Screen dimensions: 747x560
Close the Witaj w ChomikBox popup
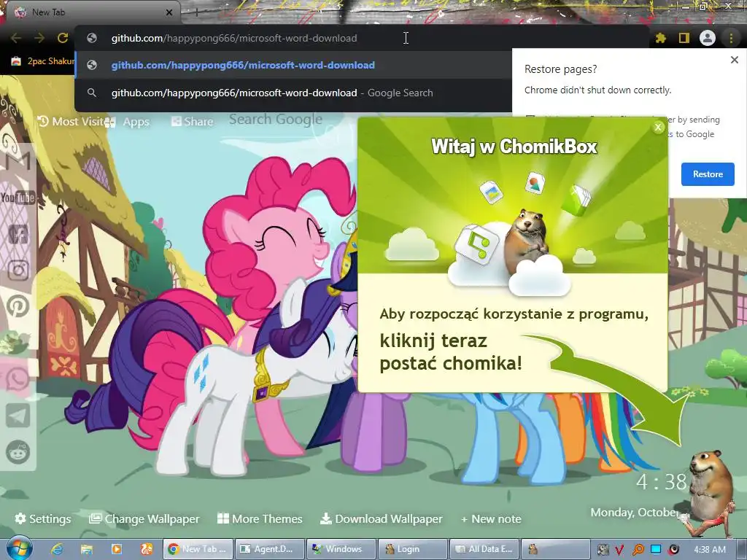click(658, 127)
